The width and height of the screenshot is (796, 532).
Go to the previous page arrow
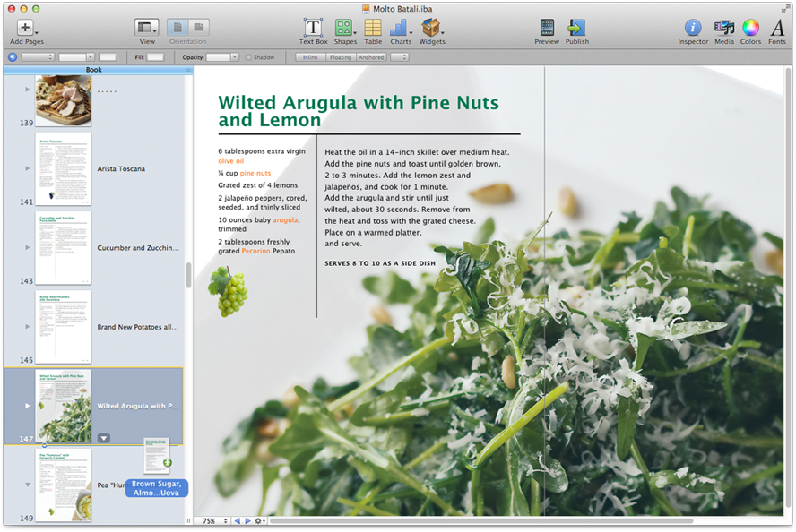(x=237, y=521)
